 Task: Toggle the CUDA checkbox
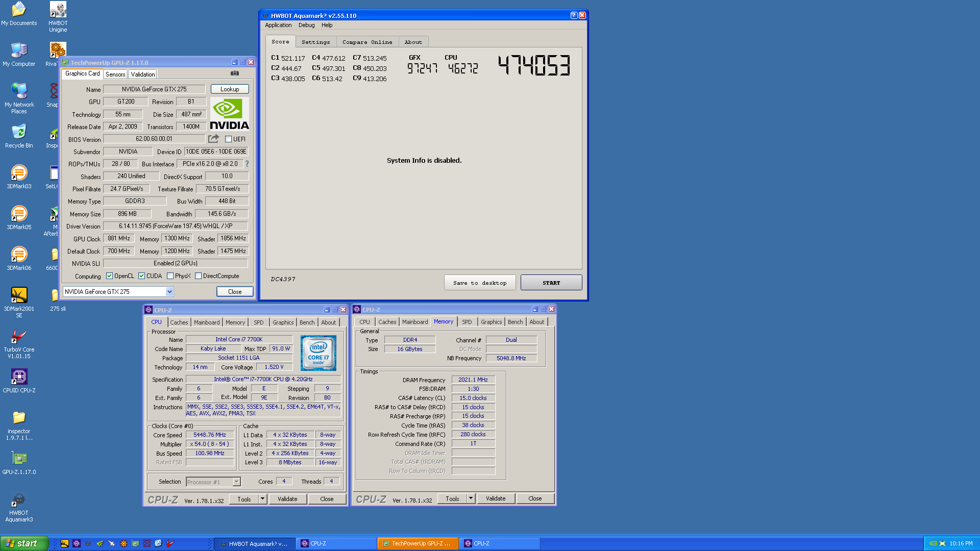click(x=141, y=276)
